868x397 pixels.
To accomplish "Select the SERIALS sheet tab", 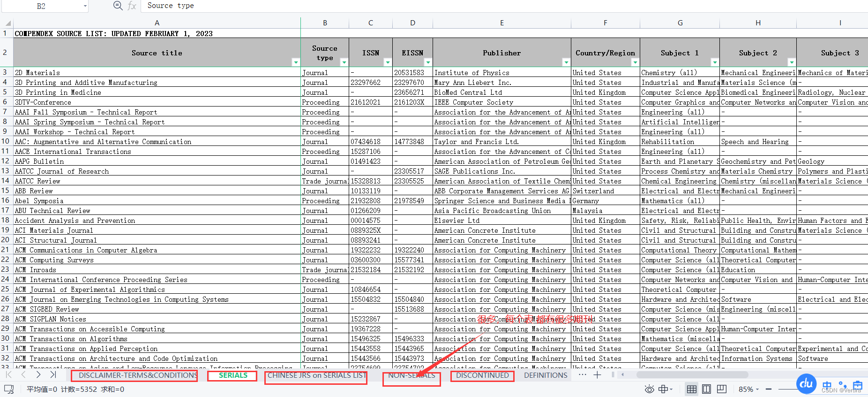I will pyautogui.click(x=233, y=375).
